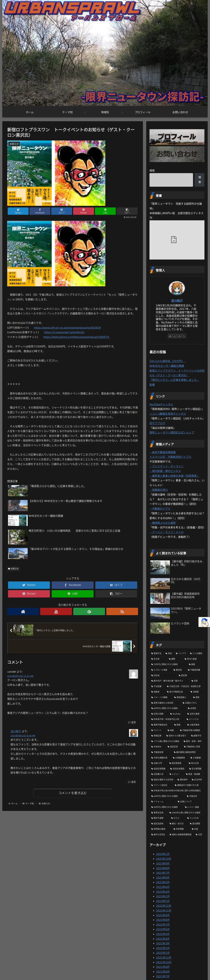The width and height of the screenshot is (210, 980).
Task: Open the home icon in the フォローする row
Action: pyautogui.click(x=23, y=612)
